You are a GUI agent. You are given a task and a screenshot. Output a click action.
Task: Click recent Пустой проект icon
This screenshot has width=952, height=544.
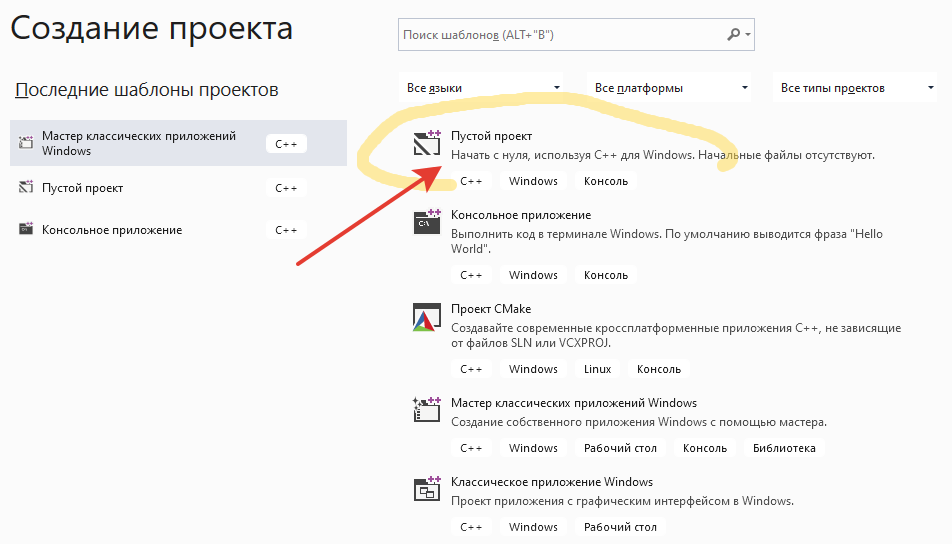point(26,187)
